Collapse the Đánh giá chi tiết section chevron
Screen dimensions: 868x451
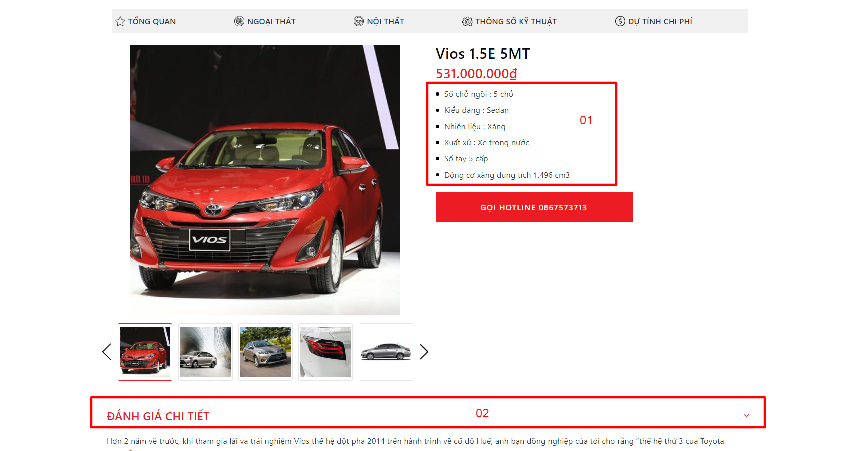click(x=746, y=415)
